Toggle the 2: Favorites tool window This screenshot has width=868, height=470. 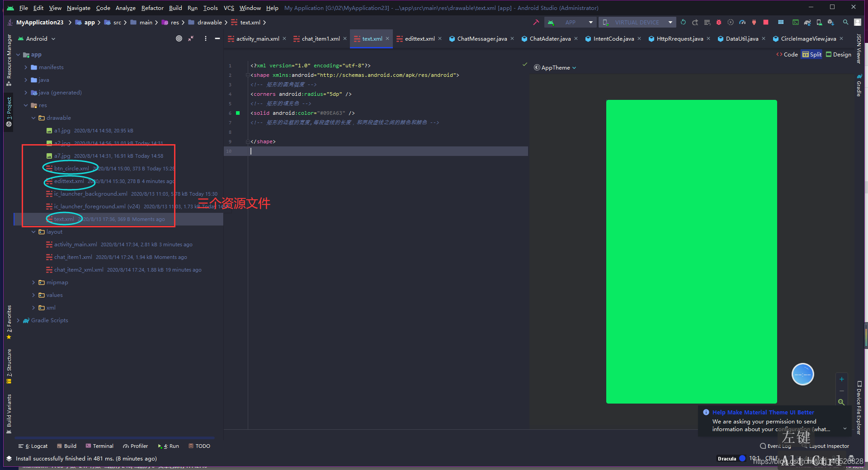coord(9,322)
